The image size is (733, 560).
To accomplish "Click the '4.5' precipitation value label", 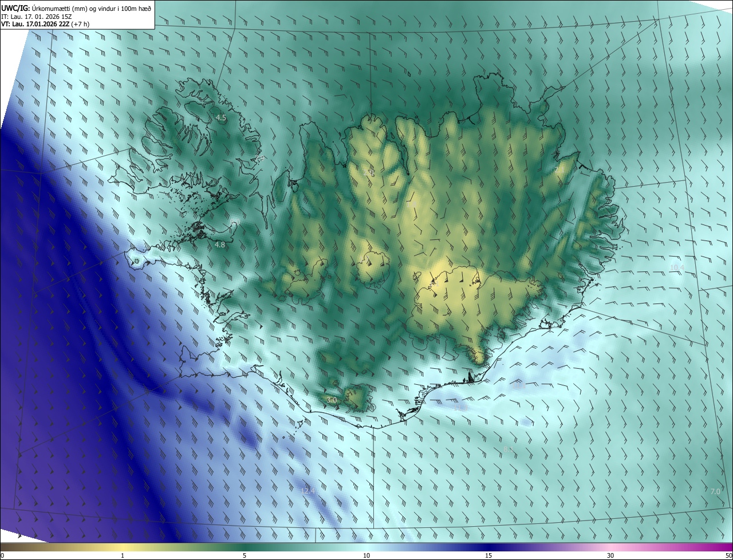I will 220,117.
